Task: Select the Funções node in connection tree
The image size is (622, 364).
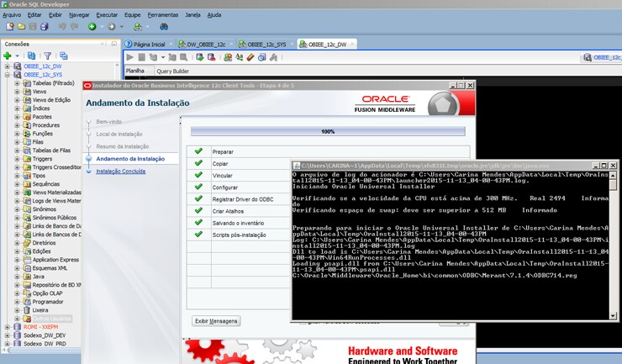Action: tap(42, 134)
